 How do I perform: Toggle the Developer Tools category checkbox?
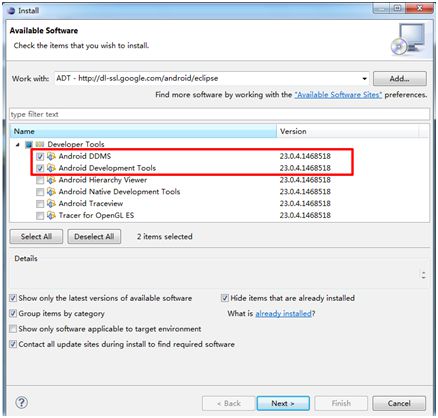tap(29, 144)
